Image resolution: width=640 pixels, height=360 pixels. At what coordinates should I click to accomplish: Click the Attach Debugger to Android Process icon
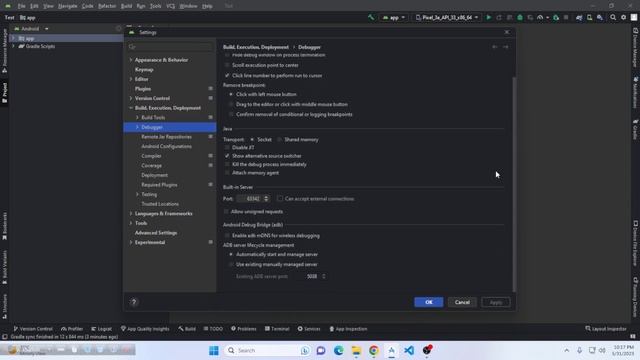point(556,18)
